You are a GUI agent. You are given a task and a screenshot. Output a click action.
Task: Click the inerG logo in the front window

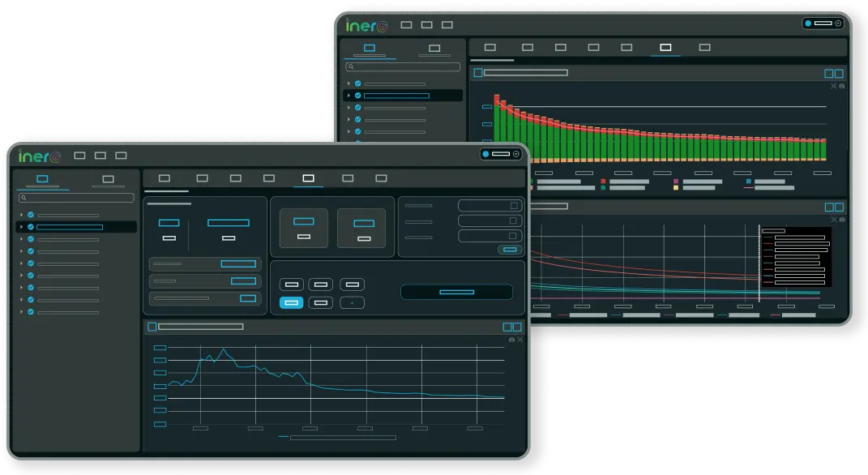[x=40, y=155]
